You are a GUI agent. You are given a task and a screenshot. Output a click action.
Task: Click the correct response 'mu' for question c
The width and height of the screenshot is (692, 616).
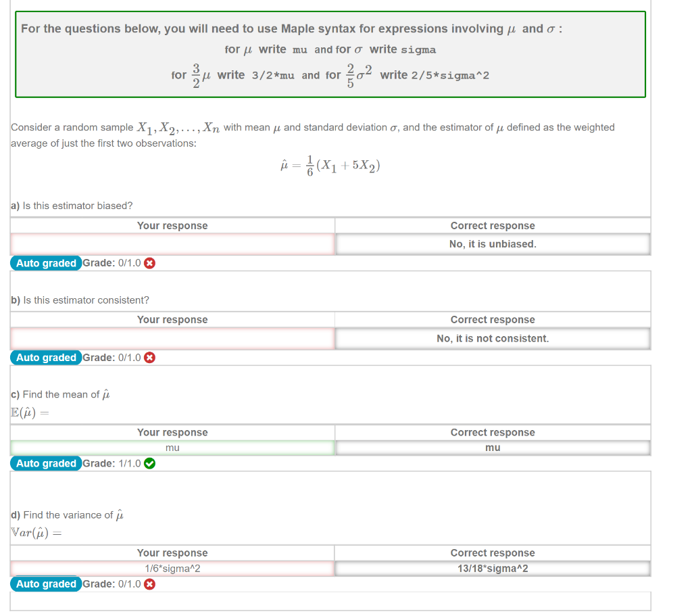click(492, 447)
